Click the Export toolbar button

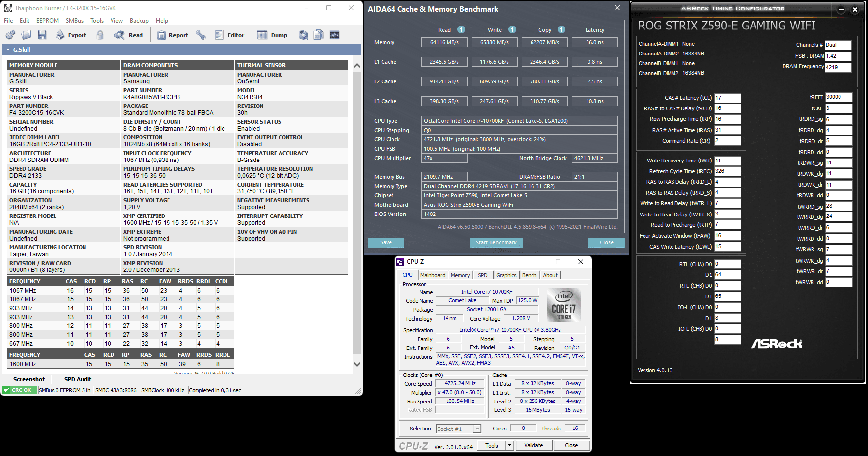(71, 35)
